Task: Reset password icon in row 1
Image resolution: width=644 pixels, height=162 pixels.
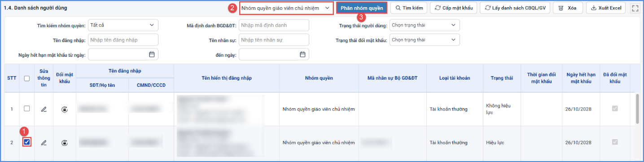Action: click(x=65, y=109)
